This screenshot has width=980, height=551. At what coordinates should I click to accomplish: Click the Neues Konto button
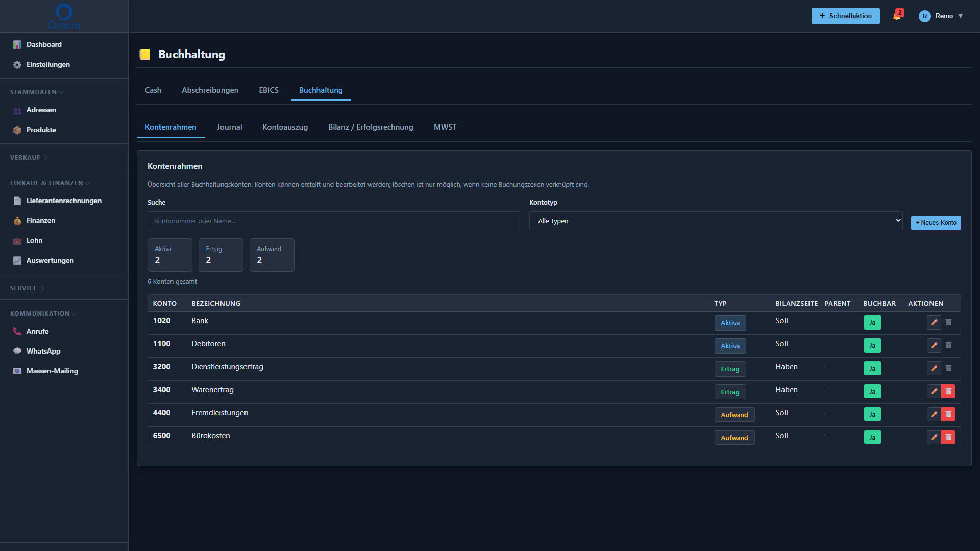[936, 223]
